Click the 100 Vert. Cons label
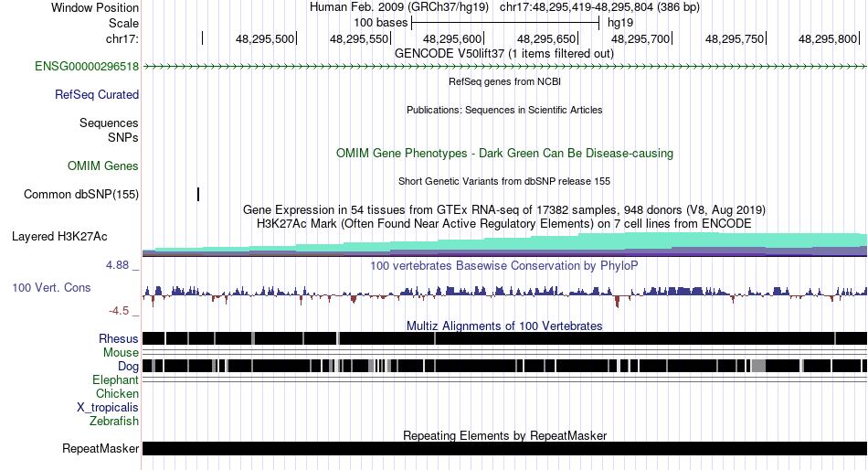 tap(51, 288)
